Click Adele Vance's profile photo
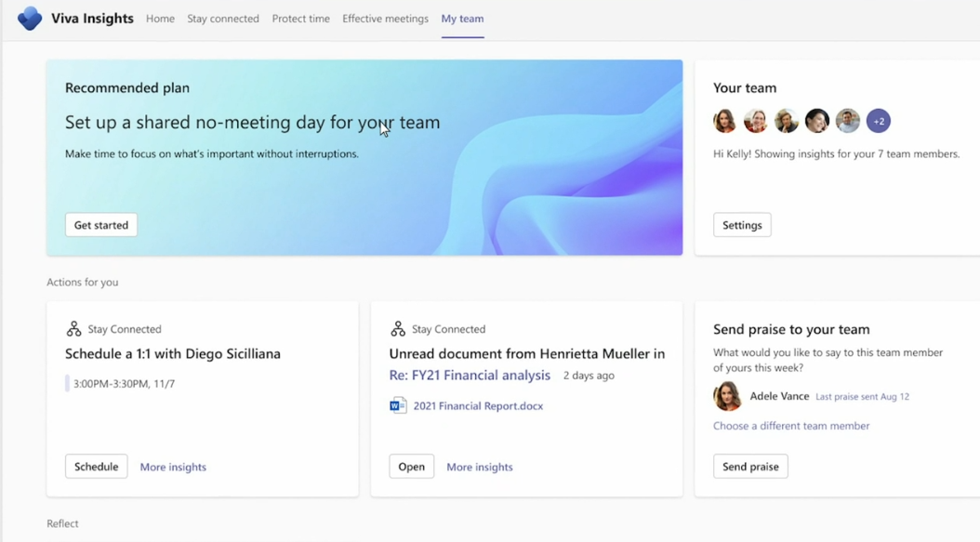 (727, 396)
